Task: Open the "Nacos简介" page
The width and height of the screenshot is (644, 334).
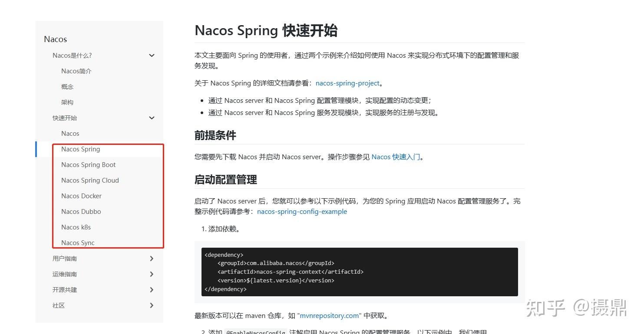Action: point(76,71)
